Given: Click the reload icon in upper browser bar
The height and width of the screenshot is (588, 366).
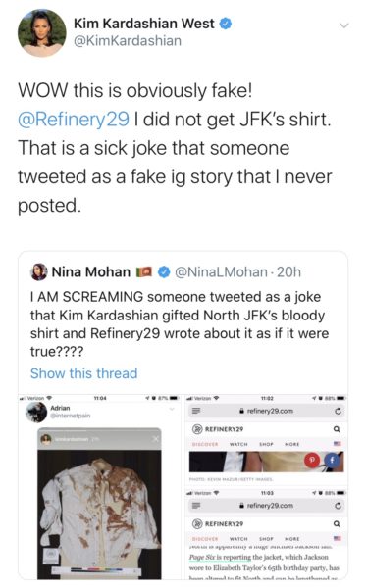Looking at the screenshot, I should (338, 412).
